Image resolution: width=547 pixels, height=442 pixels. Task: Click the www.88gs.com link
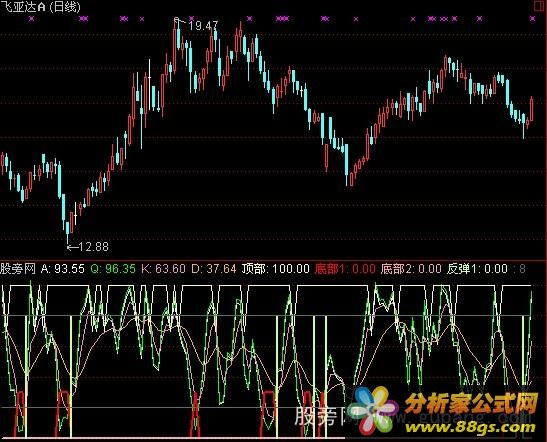[x=470, y=427]
